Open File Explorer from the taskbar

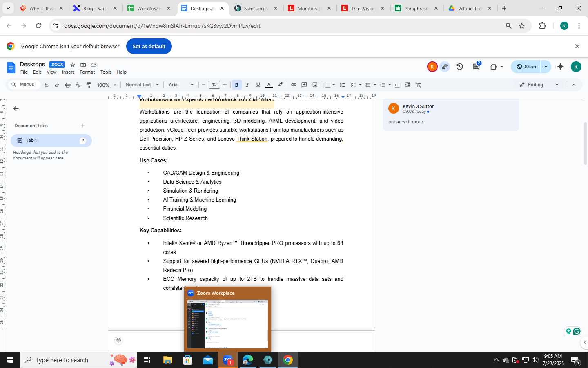click(168, 360)
